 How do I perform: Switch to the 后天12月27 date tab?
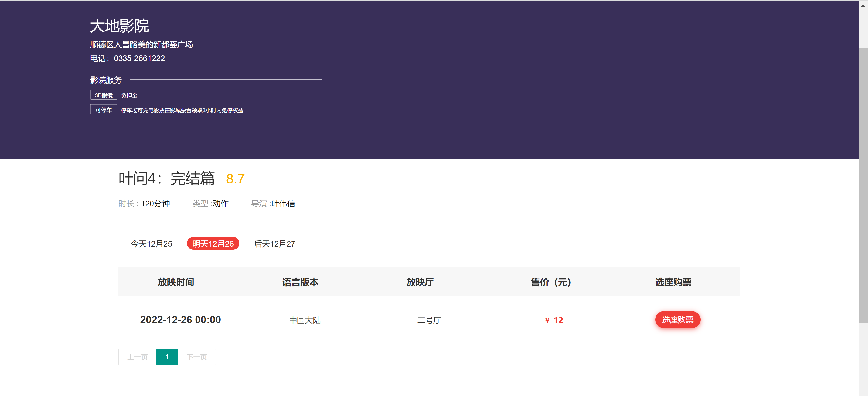tap(274, 243)
